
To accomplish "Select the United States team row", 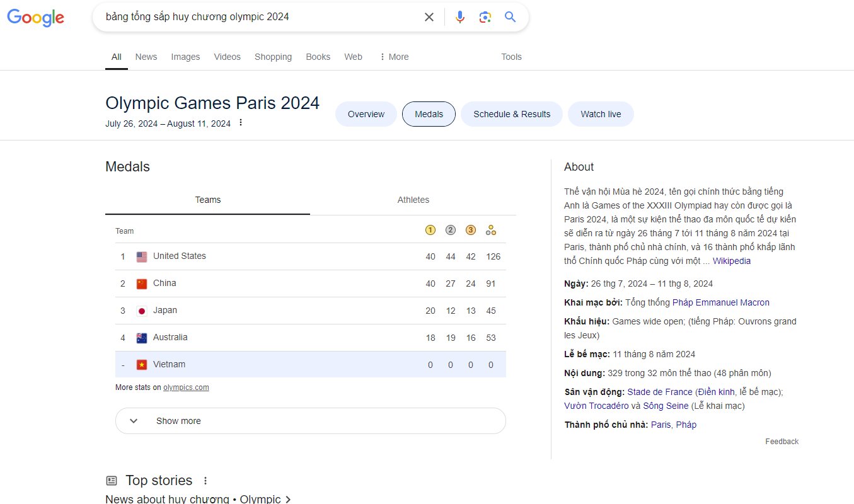I will click(180, 256).
